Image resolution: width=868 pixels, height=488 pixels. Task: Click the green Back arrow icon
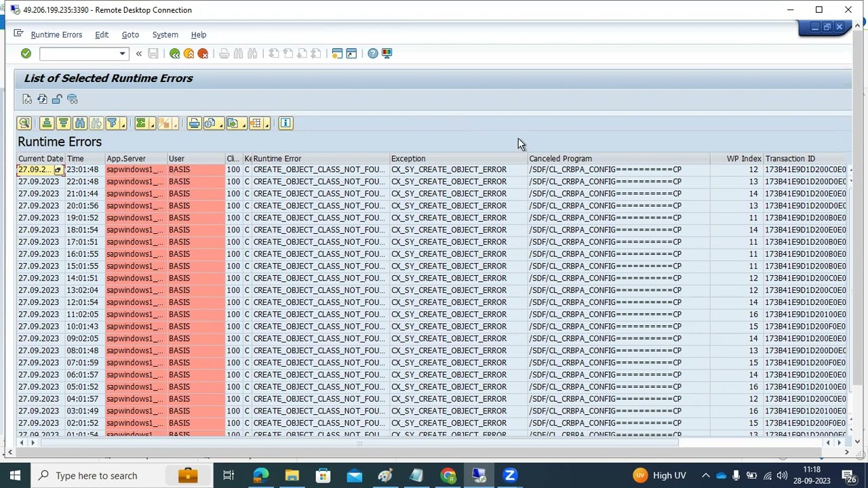click(x=174, y=54)
